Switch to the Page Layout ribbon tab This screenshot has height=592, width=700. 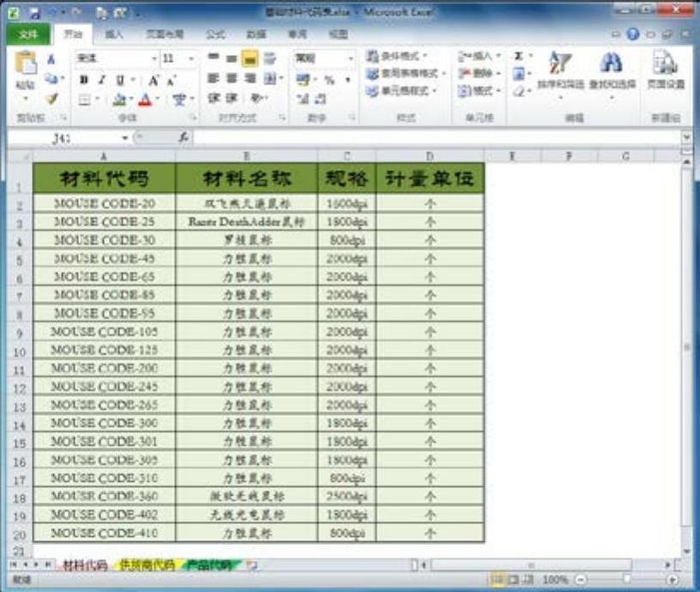point(165,34)
